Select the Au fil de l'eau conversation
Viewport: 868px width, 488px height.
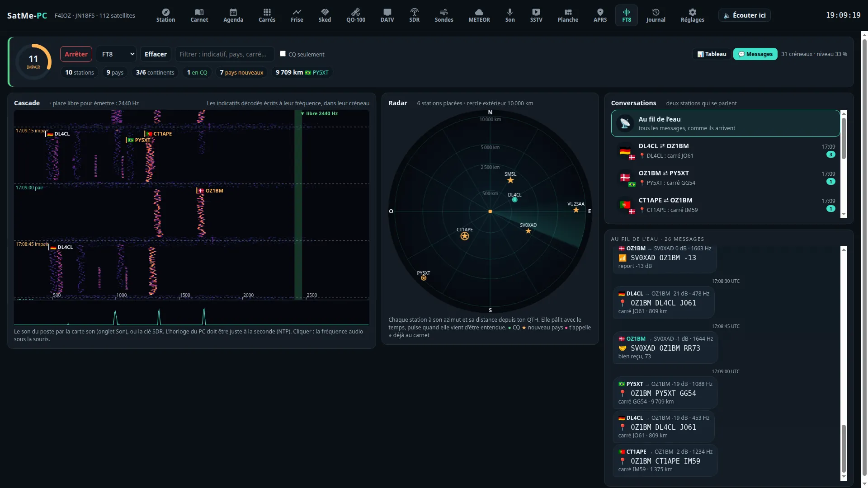pos(725,123)
